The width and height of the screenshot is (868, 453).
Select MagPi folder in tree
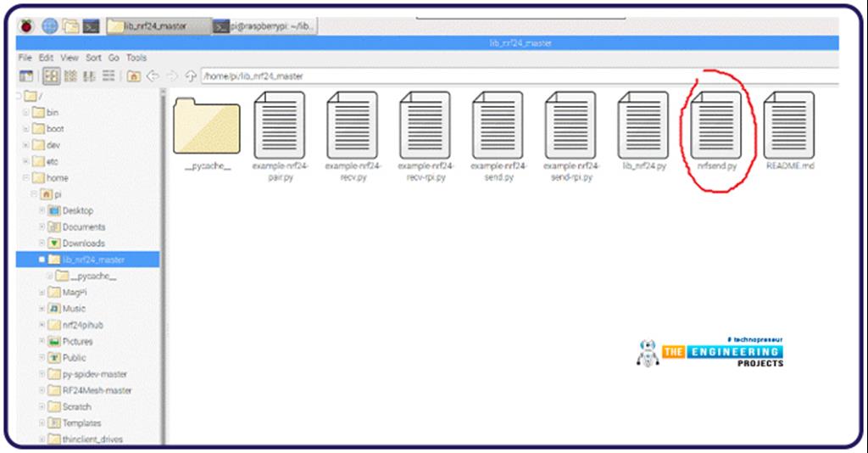(68, 293)
